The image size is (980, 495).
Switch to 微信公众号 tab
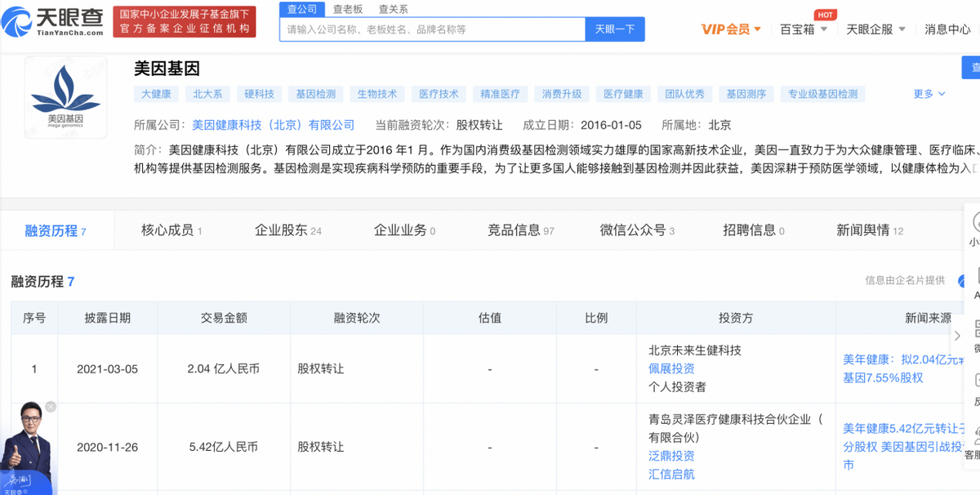[x=637, y=230]
